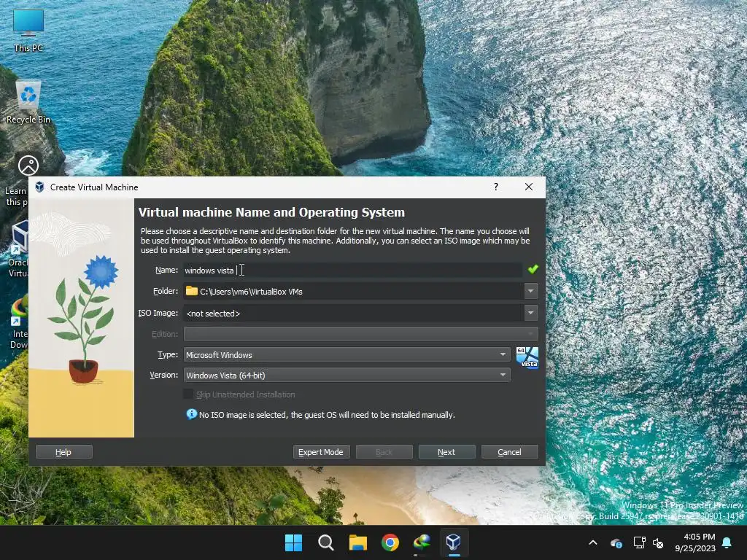This screenshot has width=747, height=560.
Task: Launch Google Chrome from taskbar
Action: click(x=390, y=542)
